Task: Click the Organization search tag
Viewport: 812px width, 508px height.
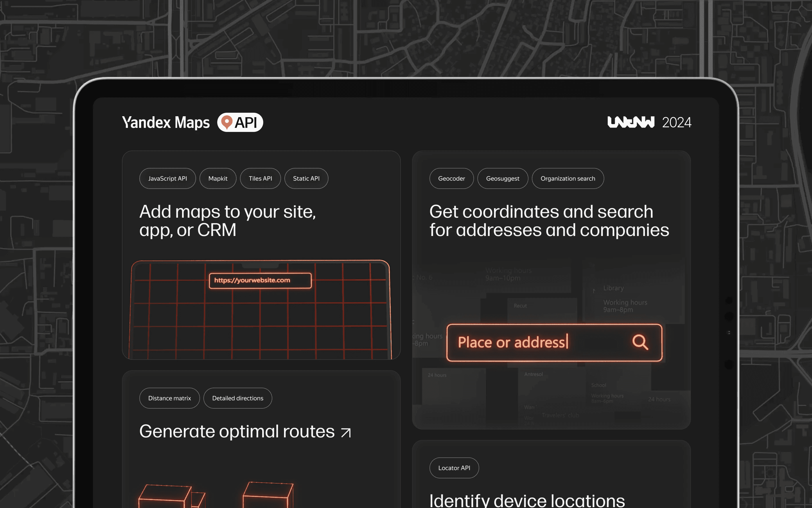Action: [x=568, y=178]
